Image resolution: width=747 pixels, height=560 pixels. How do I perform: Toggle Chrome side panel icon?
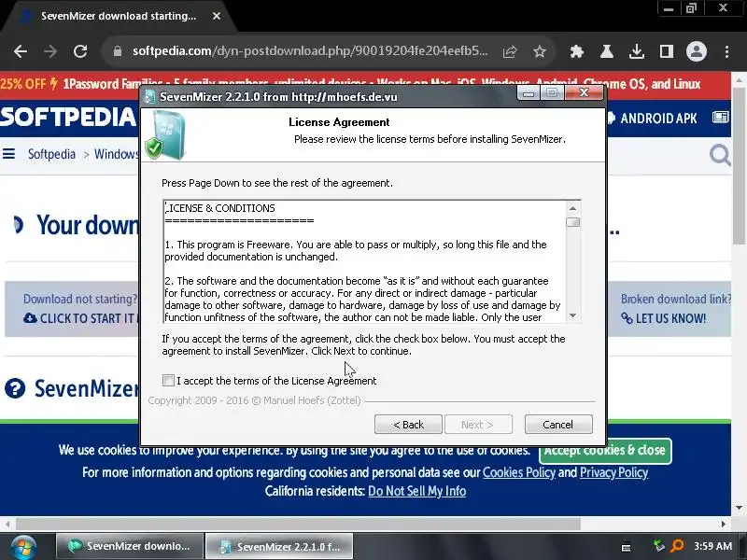point(667,51)
